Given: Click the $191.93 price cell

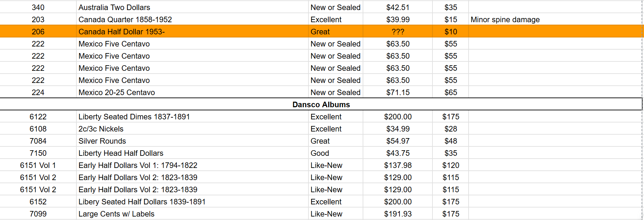Looking at the screenshot, I should coord(398,214).
